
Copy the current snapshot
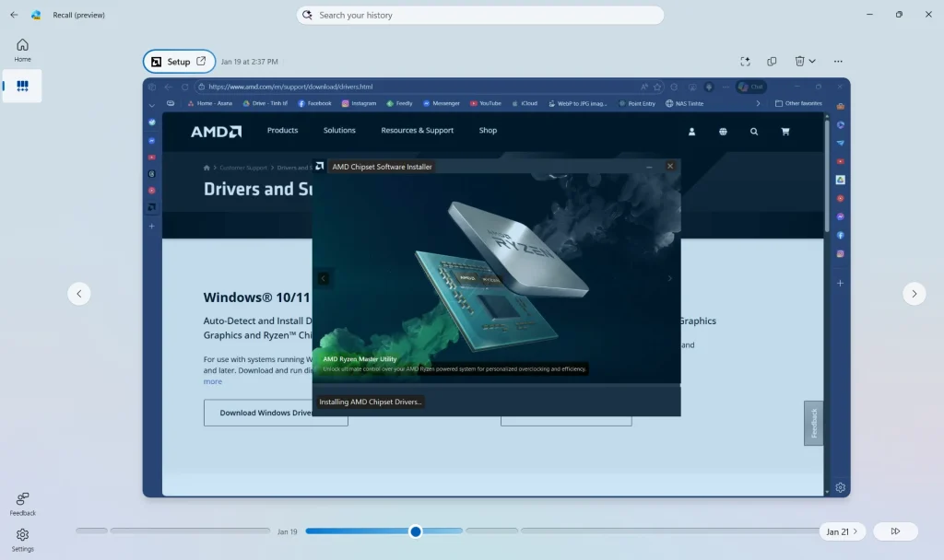click(773, 62)
